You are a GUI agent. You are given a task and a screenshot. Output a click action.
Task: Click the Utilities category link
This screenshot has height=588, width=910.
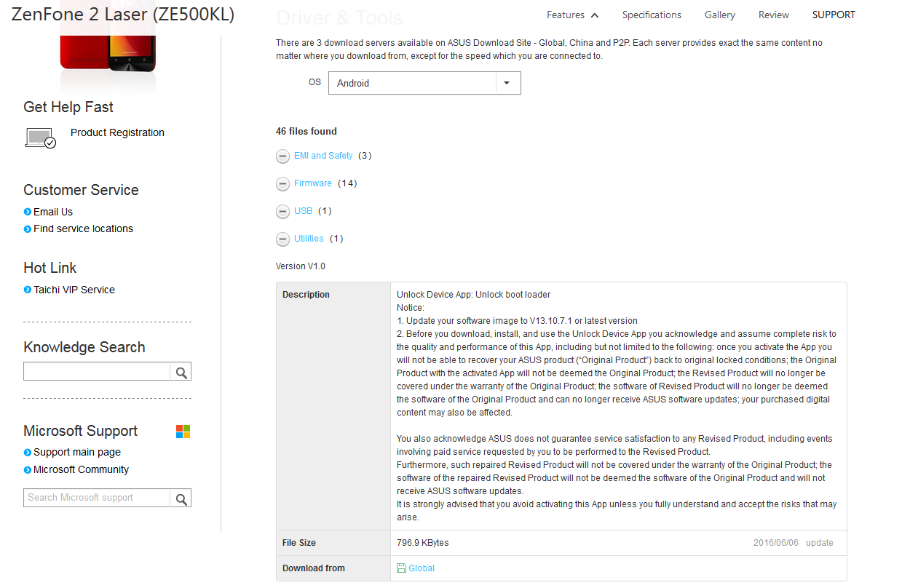tap(309, 239)
